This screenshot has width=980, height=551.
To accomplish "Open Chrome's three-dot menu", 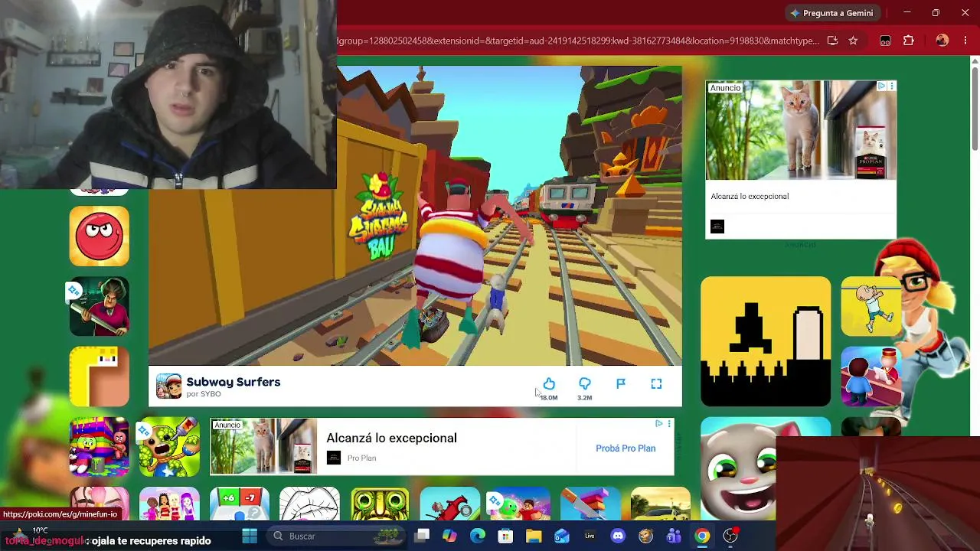I will point(965,41).
